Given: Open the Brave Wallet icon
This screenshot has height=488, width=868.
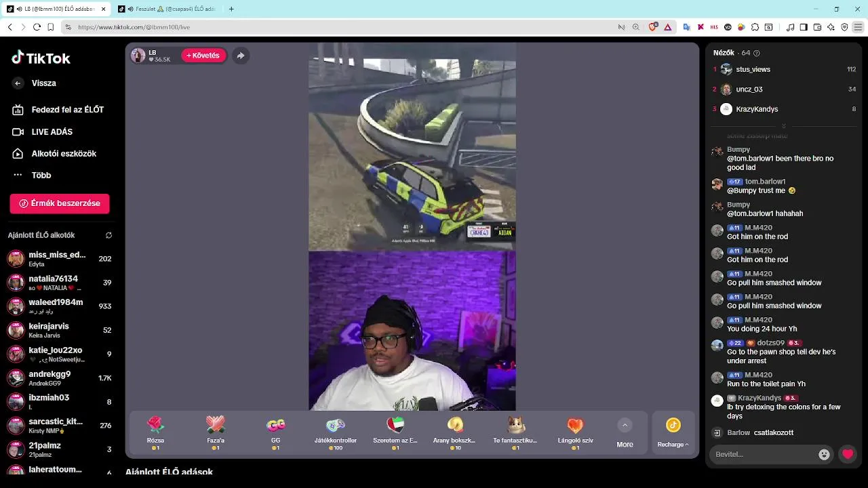Looking at the screenshot, I should pos(817,27).
